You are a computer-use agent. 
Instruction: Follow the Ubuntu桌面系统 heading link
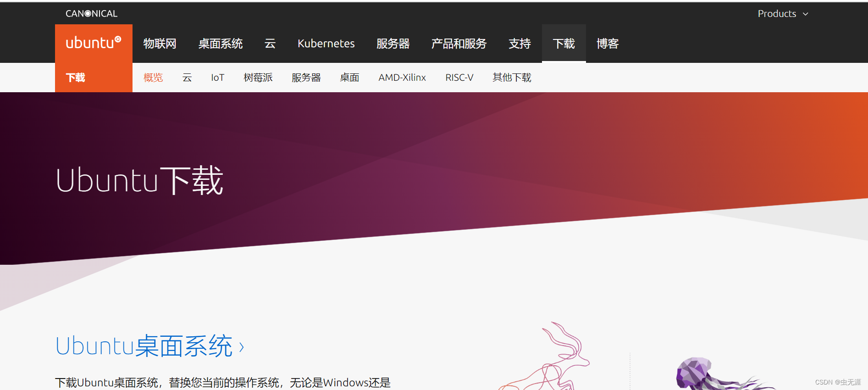pos(149,346)
